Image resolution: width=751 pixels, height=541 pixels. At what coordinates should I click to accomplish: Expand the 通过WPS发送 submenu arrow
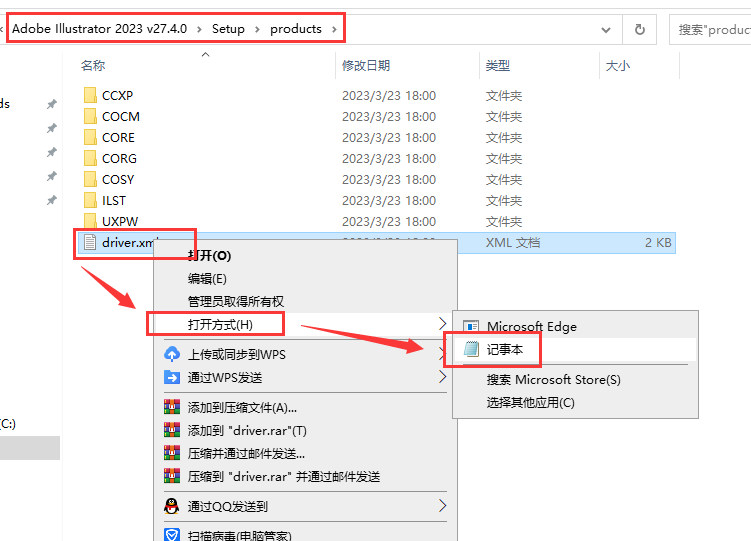[x=443, y=377]
